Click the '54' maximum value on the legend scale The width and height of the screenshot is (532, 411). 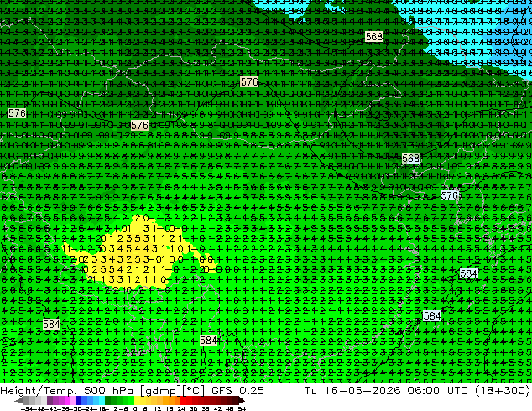(x=242, y=408)
